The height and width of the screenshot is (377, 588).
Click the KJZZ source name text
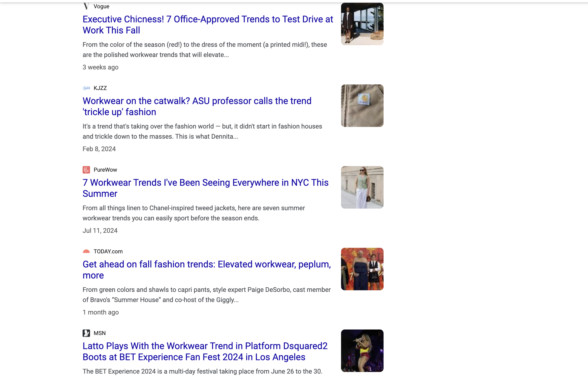[100, 88]
